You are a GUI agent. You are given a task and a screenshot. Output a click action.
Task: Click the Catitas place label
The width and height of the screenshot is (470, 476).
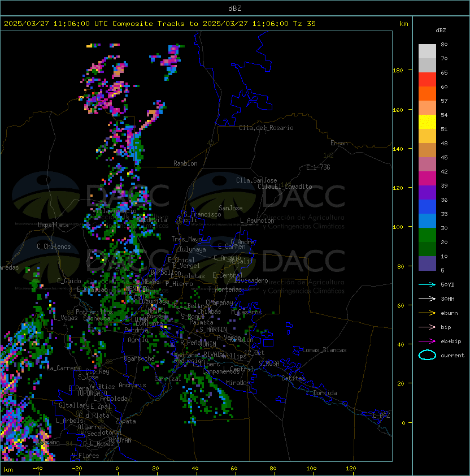click(x=293, y=378)
